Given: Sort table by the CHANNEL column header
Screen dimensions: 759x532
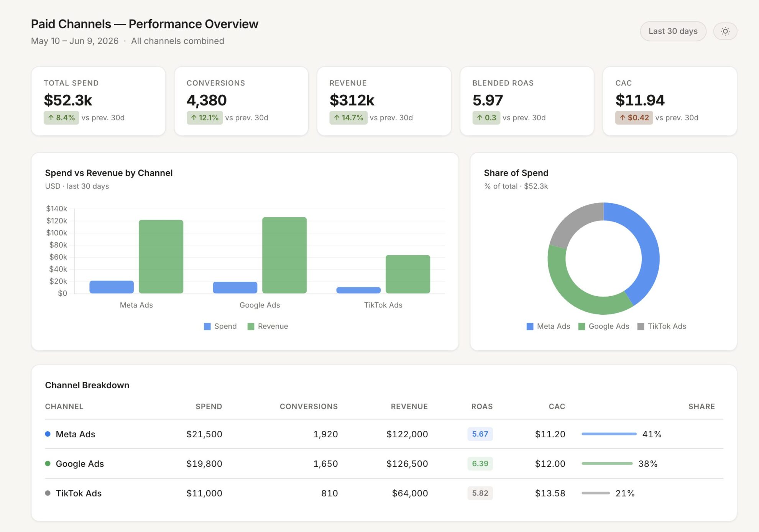Looking at the screenshot, I should click(64, 406).
